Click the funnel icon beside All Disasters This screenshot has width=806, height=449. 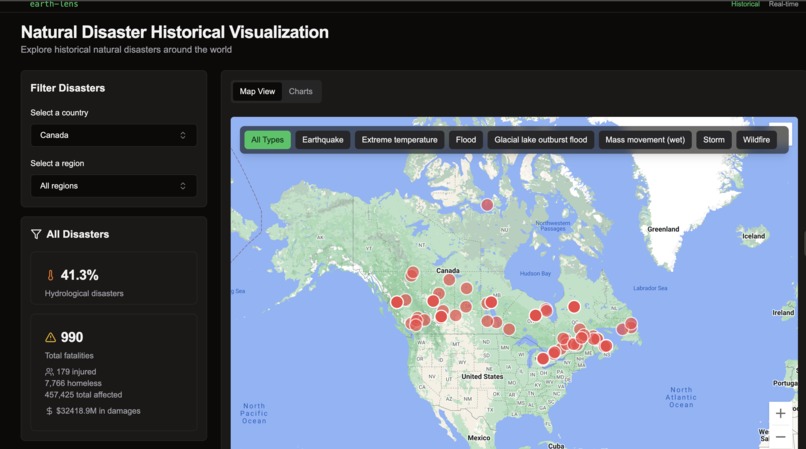click(x=36, y=235)
